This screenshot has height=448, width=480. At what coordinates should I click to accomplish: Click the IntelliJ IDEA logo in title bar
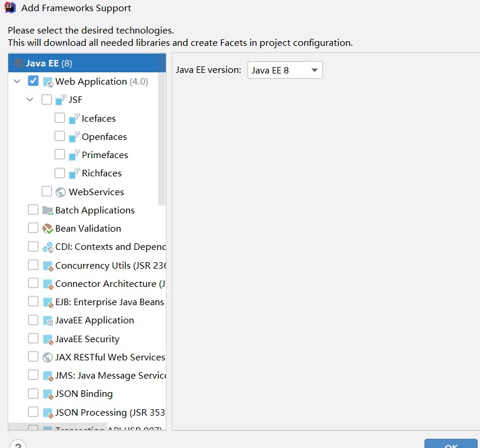click(x=10, y=8)
